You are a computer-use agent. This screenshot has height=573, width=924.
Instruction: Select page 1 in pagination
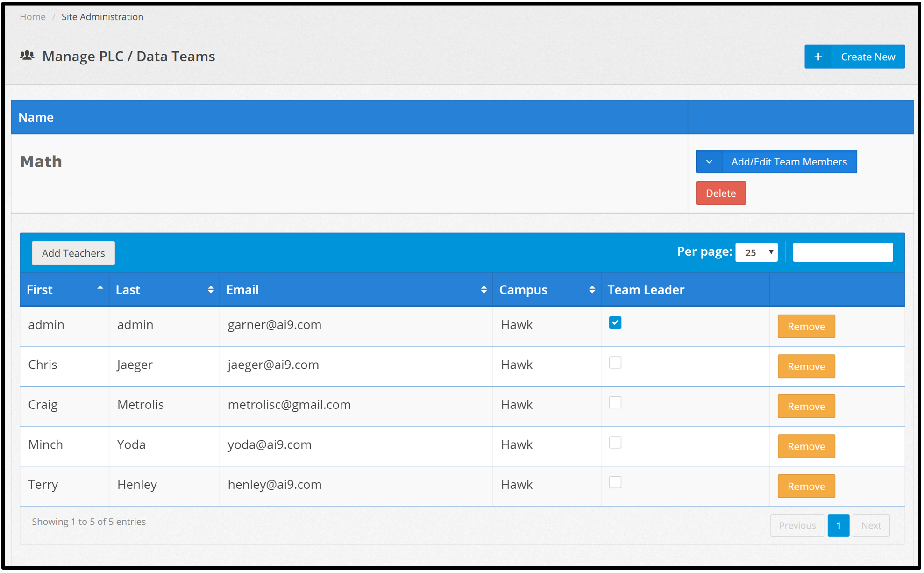(x=838, y=525)
